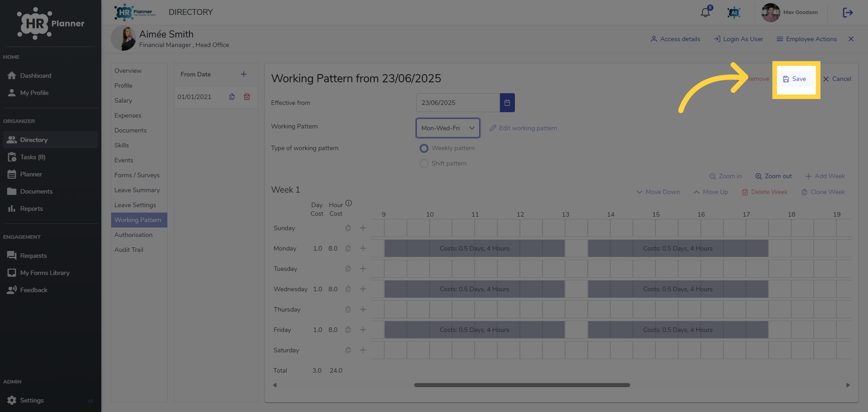Cancel the working pattern edit

[x=837, y=79]
